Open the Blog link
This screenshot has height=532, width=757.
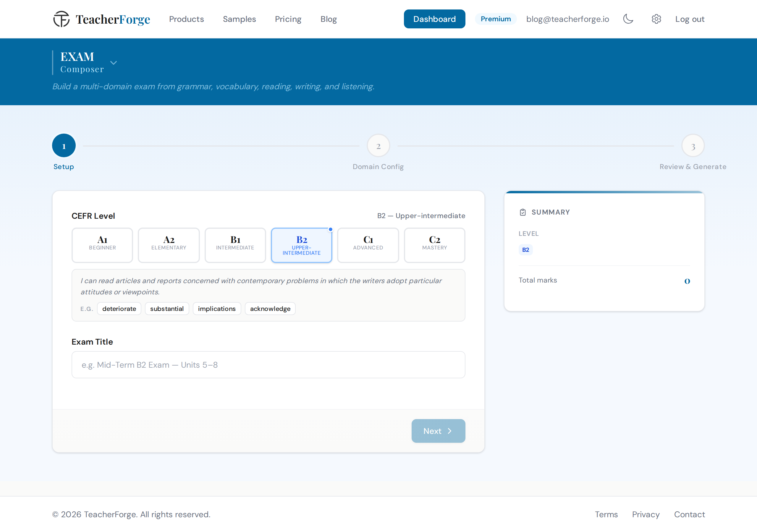[x=329, y=19]
